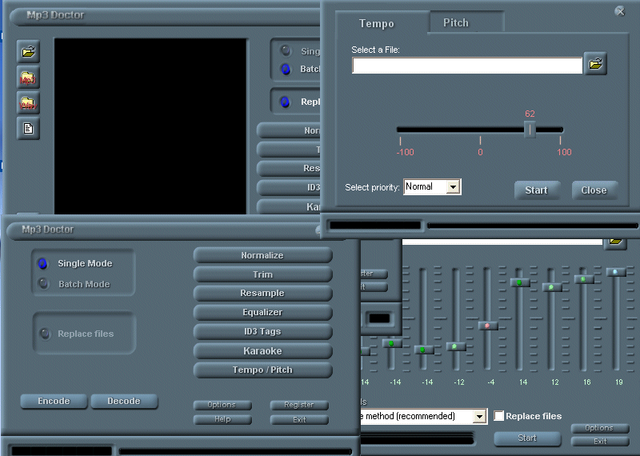Toggle Replace radio in upper Mp3 Doctor window
The height and width of the screenshot is (456, 640).
click(x=285, y=102)
